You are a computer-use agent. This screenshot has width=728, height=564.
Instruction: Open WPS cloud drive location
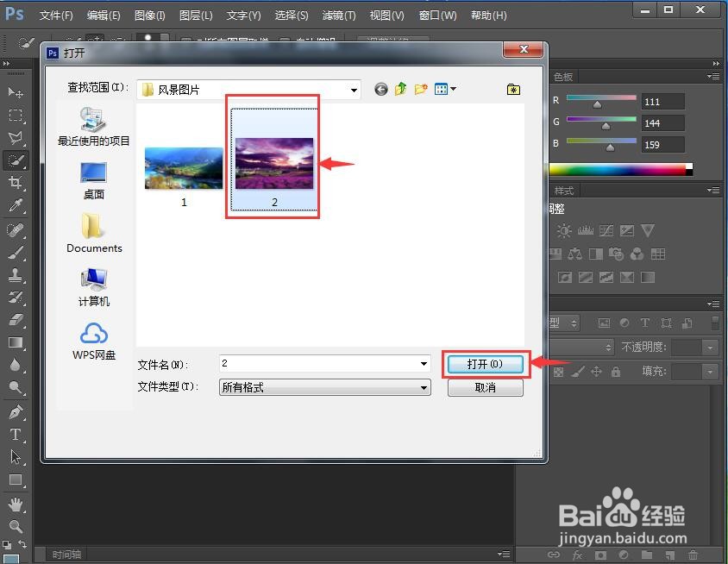tap(94, 342)
